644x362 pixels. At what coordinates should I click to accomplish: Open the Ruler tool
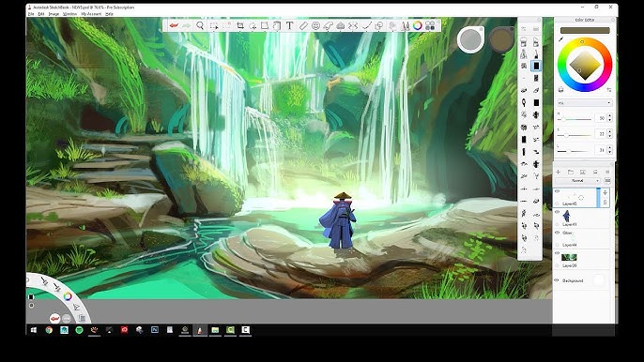303,26
